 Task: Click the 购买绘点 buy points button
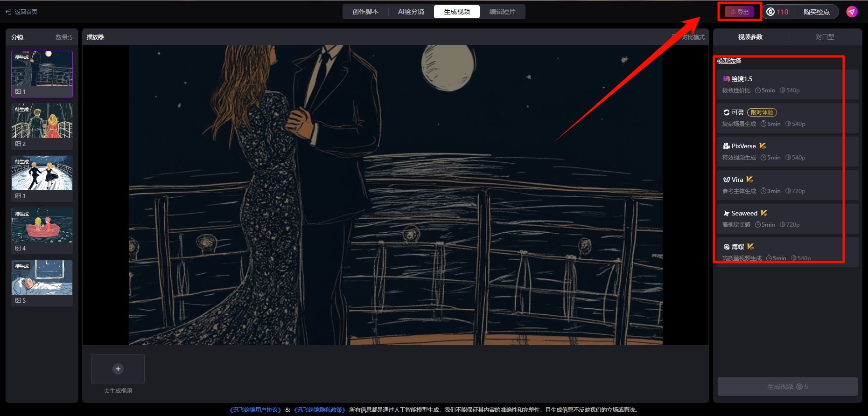point(816,12)
